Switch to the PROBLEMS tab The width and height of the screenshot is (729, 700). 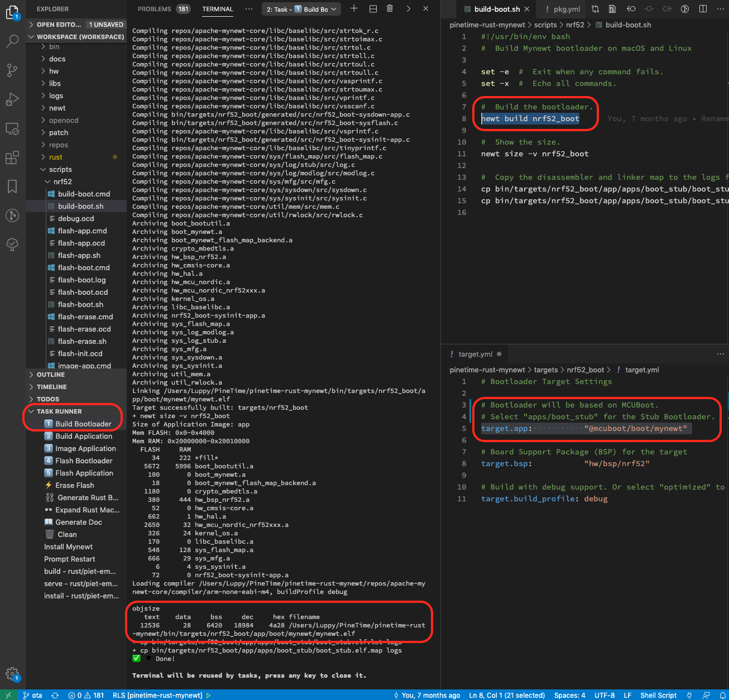[155, 9]
